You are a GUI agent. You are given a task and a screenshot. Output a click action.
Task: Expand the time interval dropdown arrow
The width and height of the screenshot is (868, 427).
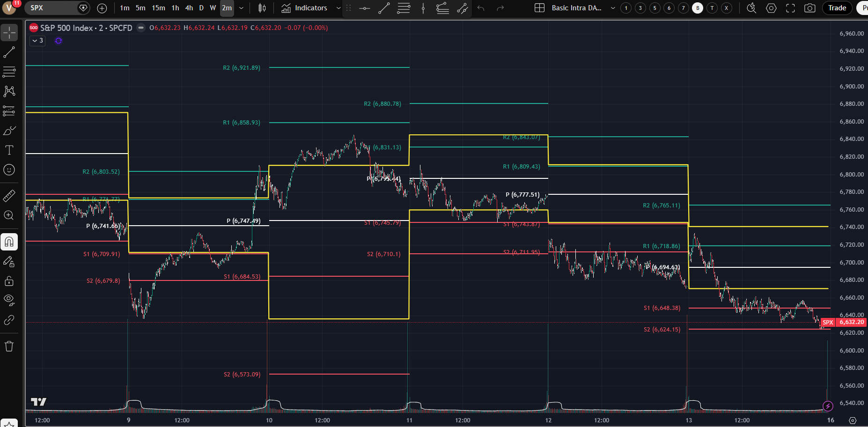pos(241,8)
